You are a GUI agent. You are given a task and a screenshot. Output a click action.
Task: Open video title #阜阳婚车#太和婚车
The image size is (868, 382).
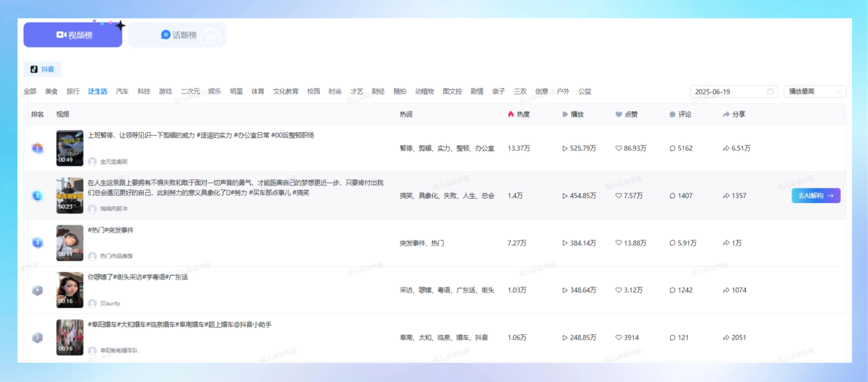coord(180,325)
